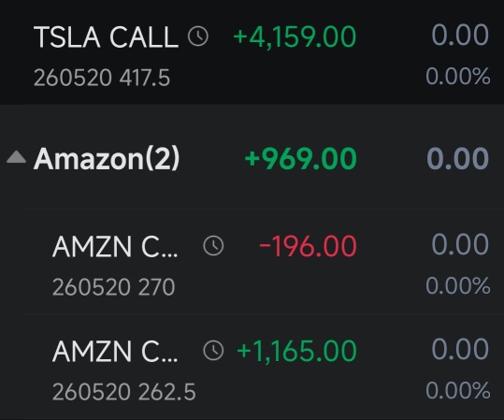The height and width of the screenshot is (420, 504).
Task: Click 0.00% in the 270 strike row
Action: tap(458, 285)
